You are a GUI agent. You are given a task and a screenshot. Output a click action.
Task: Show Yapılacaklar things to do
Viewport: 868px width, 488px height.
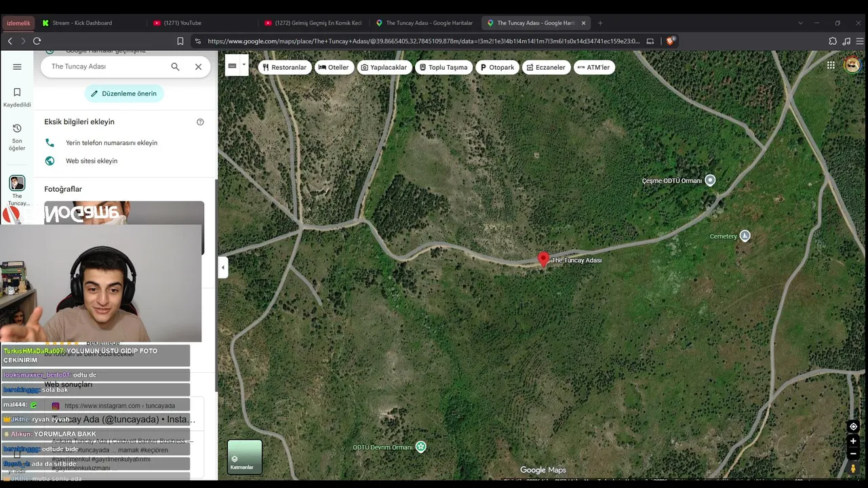click(384, 67)
